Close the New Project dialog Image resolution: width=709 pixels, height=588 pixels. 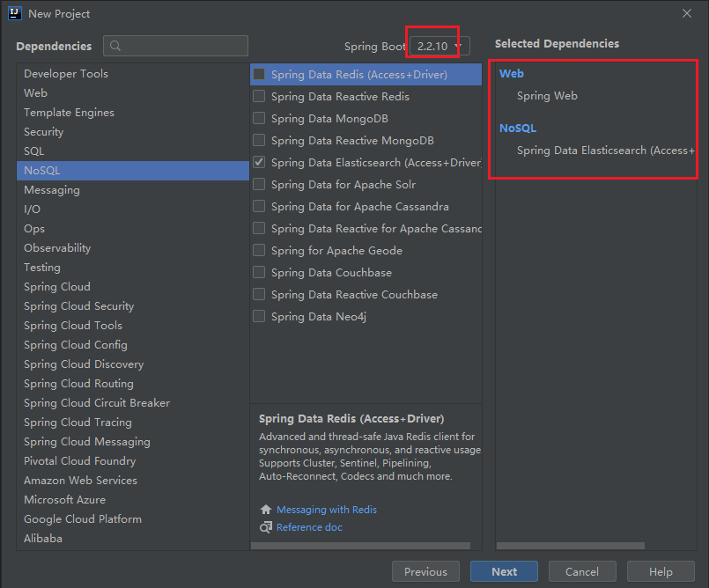(687, 13)
